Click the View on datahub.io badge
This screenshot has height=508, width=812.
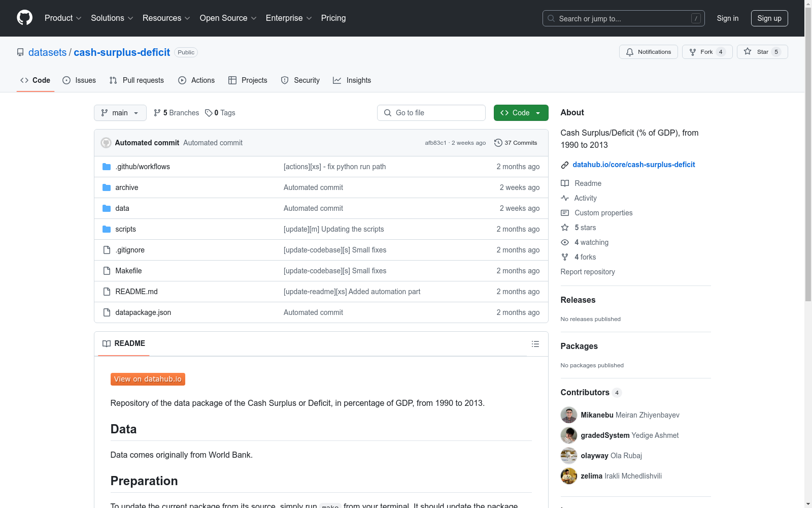tap(148, 379)
